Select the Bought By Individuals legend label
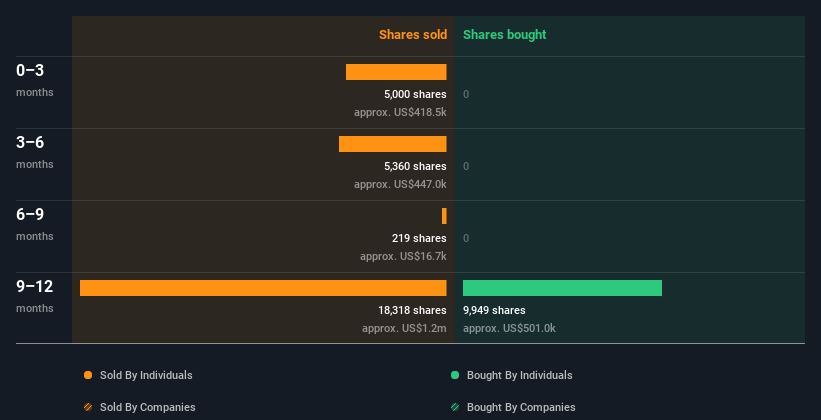 point(519,375)
